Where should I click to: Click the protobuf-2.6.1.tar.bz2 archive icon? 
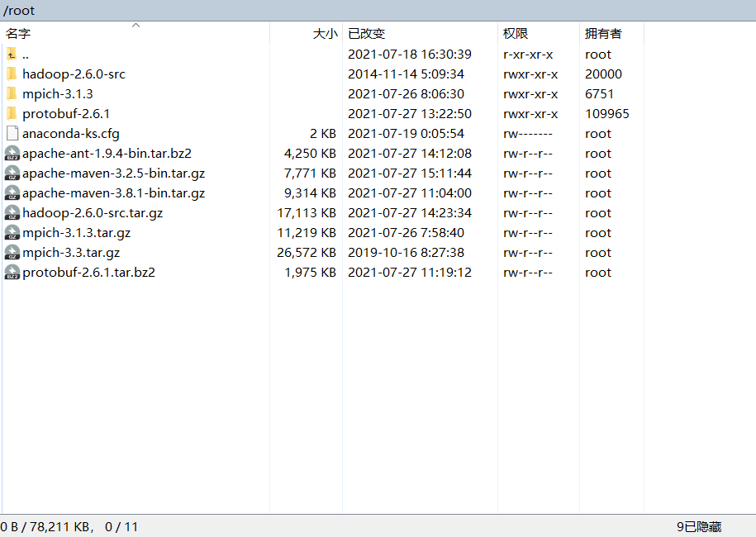pos(12,272)
